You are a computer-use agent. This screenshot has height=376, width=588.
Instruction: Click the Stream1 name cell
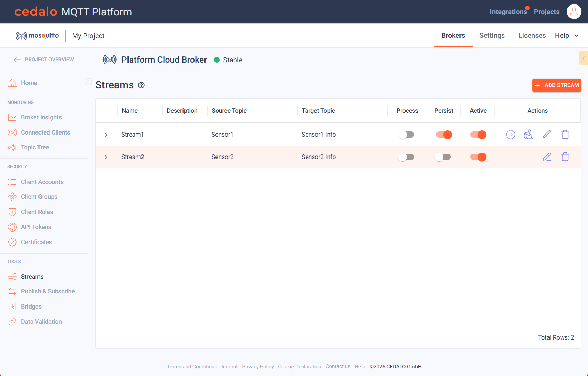point(132,135)
